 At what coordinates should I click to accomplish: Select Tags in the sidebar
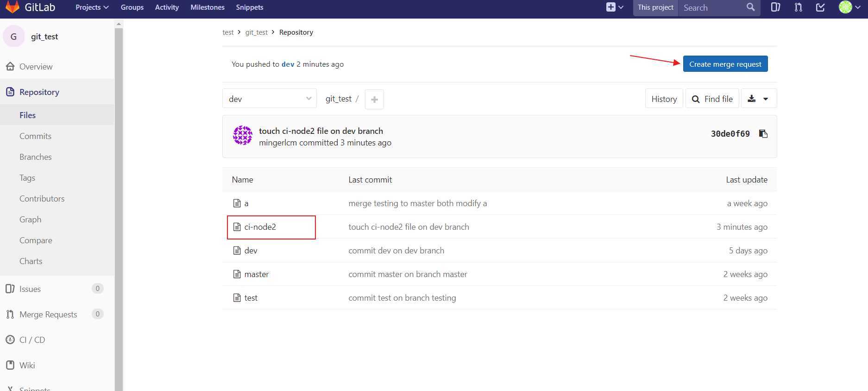tap(27, 177)
